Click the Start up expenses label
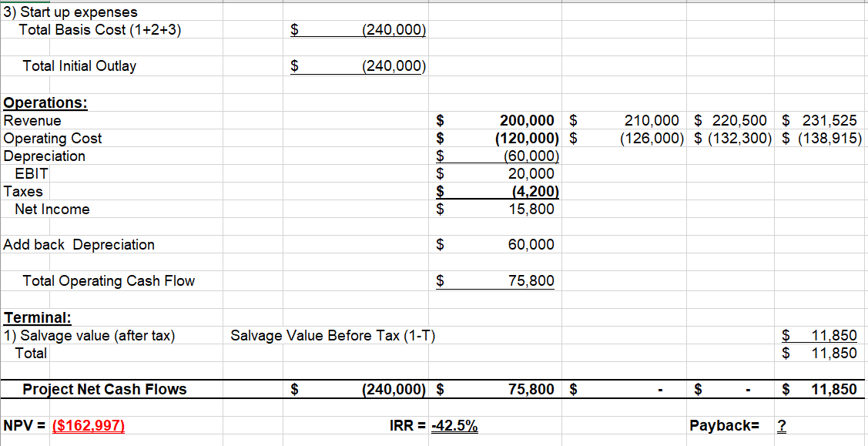The width and height of the screenshot is (868, 446). (x=69, y=12)
